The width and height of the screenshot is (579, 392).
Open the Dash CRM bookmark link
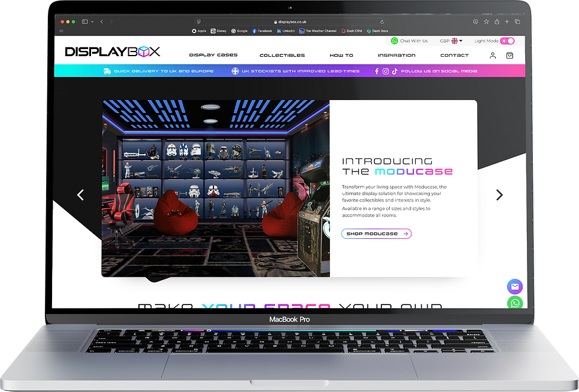pos(351,30)
